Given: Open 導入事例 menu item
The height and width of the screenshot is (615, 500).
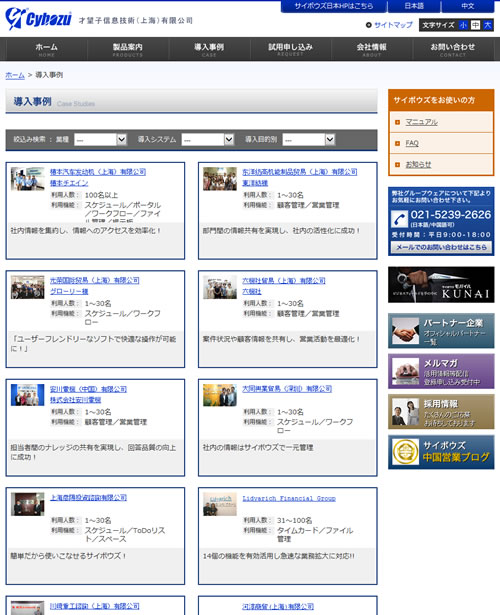Looking at the screenshot, I should tap(209, 49).
